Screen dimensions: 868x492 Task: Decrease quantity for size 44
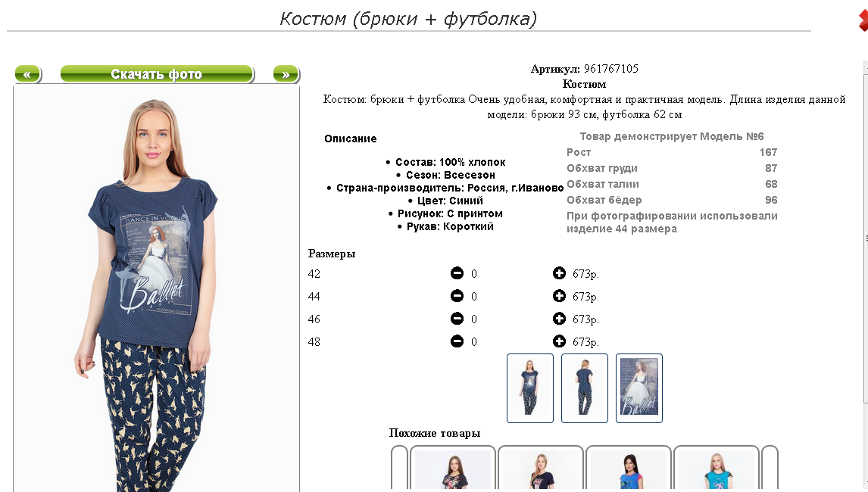[457, 296]
